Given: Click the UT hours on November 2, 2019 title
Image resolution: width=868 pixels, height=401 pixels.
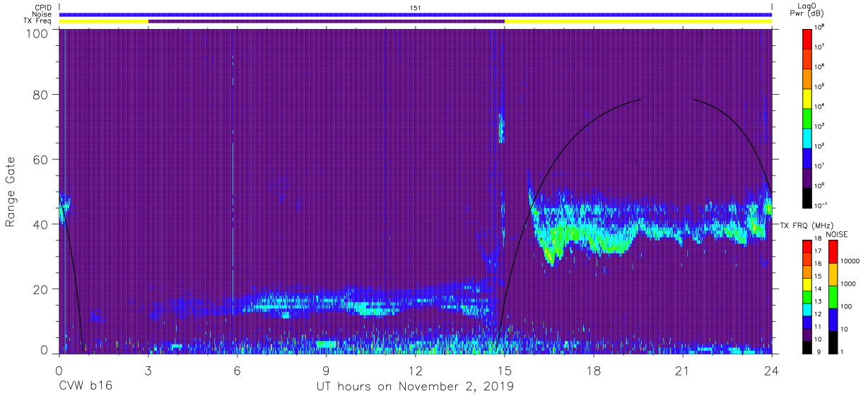Looking at the screenshot, I should click(415, 387).
